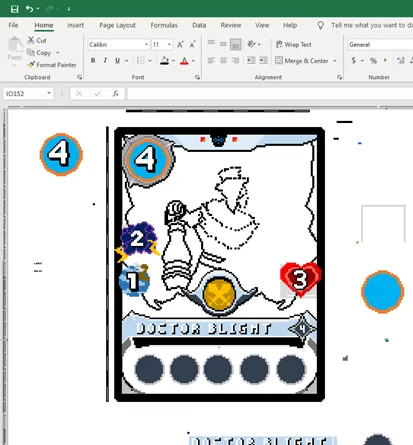Expand the Merge & Center dropdown arrow

click(x=335, y=61)
